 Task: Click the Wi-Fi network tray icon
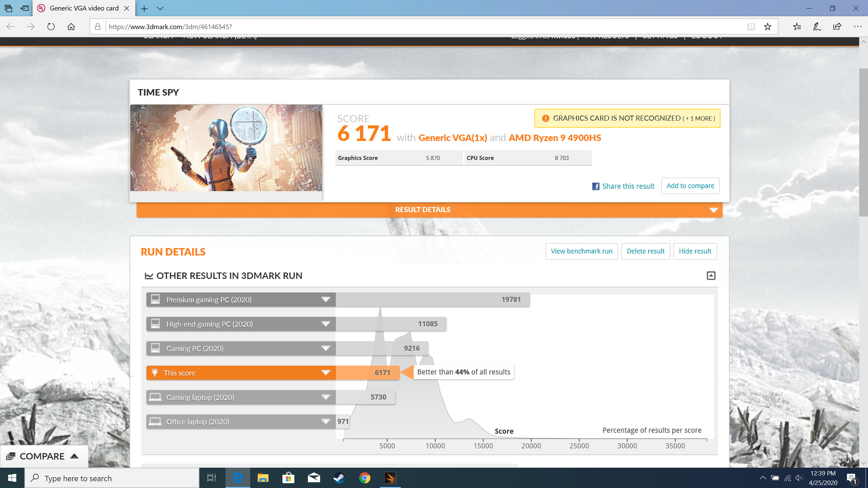788,478
